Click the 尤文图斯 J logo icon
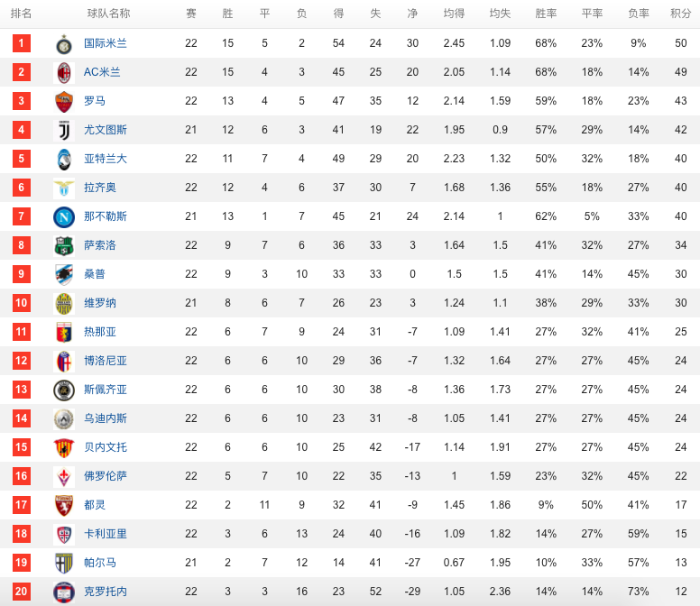This screenshot has width=700, height=606. pyautogui.click(x=64, y=130)
